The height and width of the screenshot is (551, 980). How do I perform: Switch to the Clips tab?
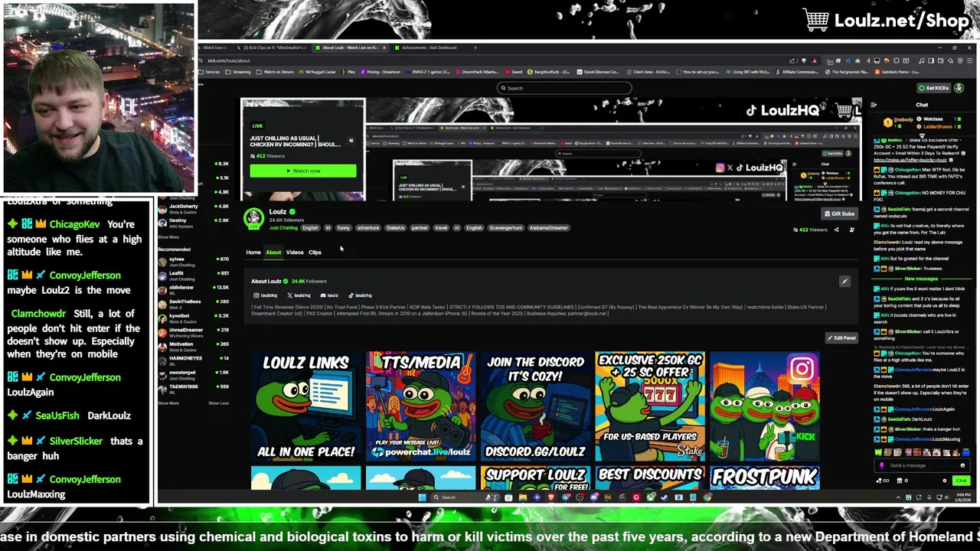coord(315,252)
